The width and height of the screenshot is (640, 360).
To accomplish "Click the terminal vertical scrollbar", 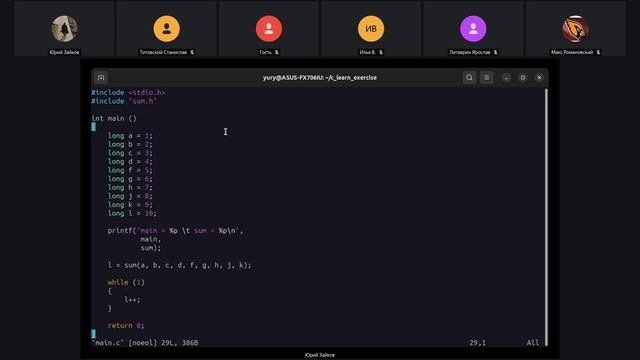I will click(x=546, y=217).
